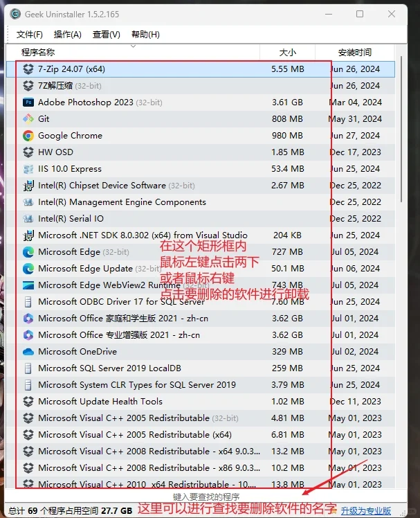
Task: Click size 6.81 MB of Visual C++ 2005 x64
Action: (288, 435)
